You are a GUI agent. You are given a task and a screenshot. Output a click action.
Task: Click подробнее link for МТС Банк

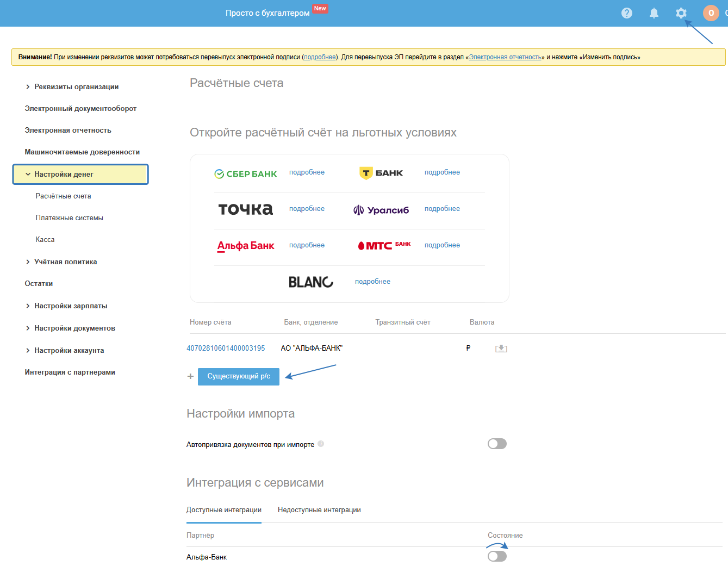pyautogui.click(x=442, y=245)
